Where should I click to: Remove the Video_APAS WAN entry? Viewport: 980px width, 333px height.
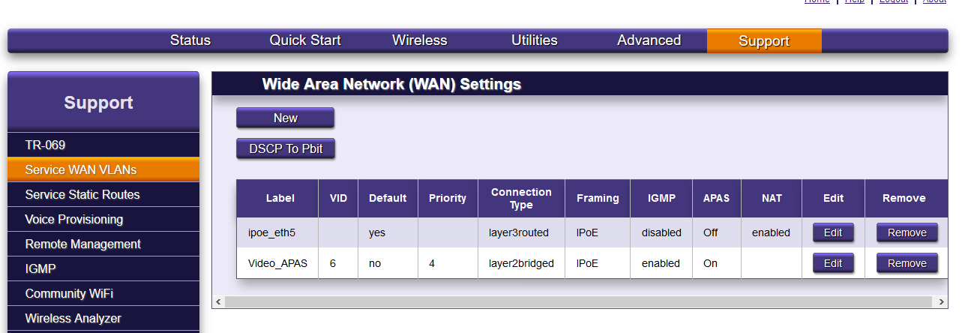pyautogui.click(x=907, y=263)
